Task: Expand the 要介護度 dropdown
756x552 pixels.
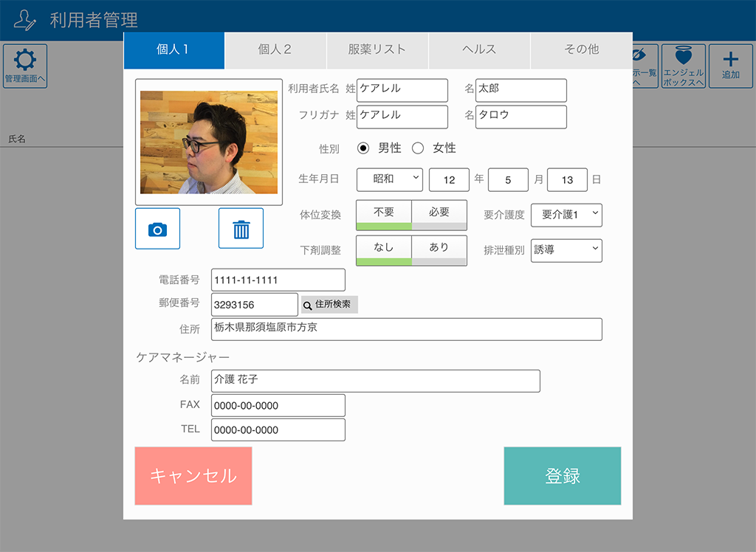Action: coord(566,215)
